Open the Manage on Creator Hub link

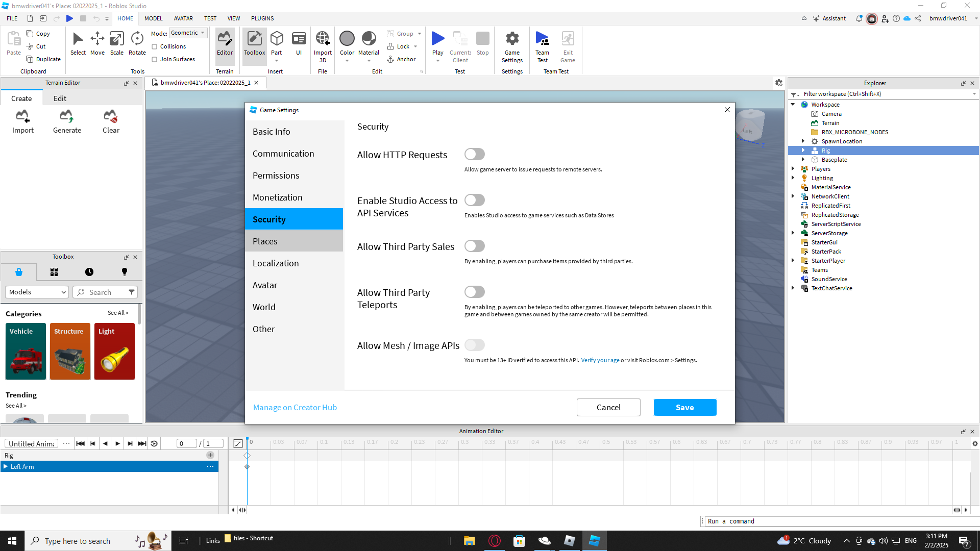[x=295, y=407]
